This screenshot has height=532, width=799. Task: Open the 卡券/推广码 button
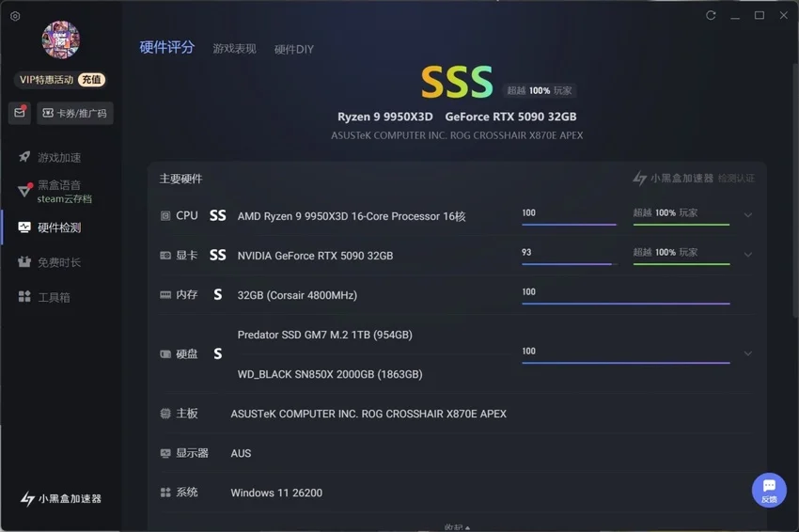click(x=75, y=113)
